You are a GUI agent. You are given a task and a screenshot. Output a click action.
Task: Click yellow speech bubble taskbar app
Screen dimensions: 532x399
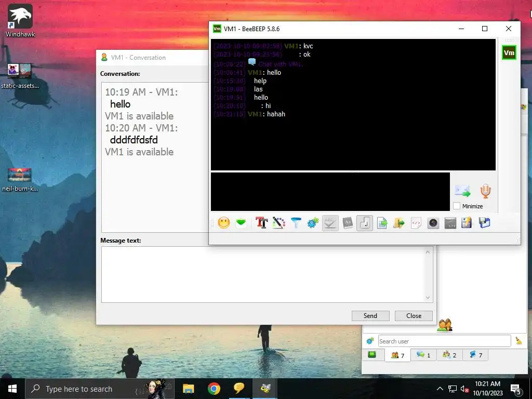tap(239, 389)
